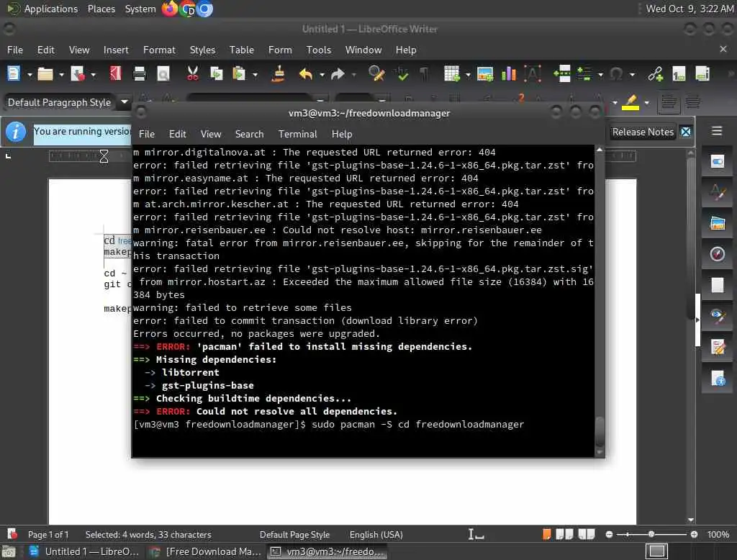The image size is (737, 560).
Task: Click the Print icon in Writer
Action: coord(139,74)
